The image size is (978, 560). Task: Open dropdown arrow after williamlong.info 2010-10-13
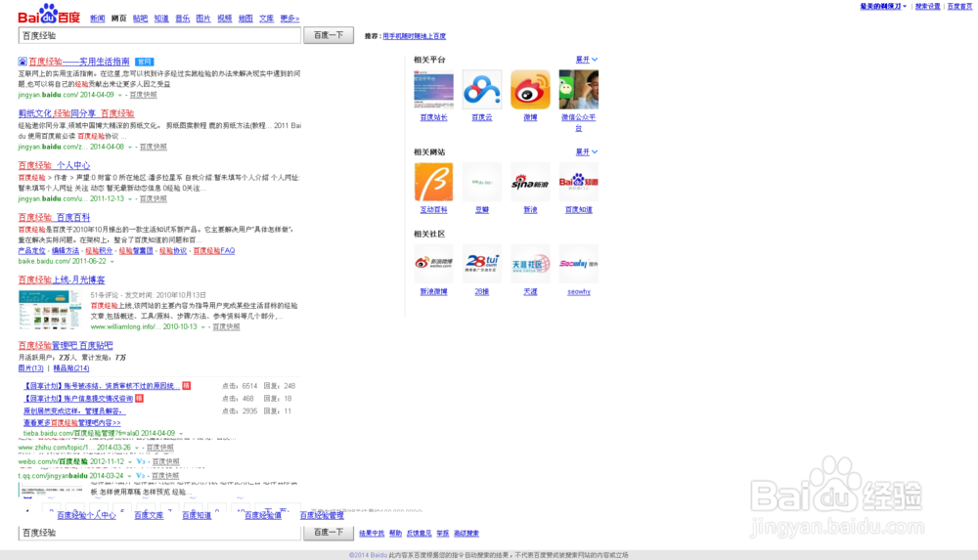pyautogui.click(x=202, y=326)
